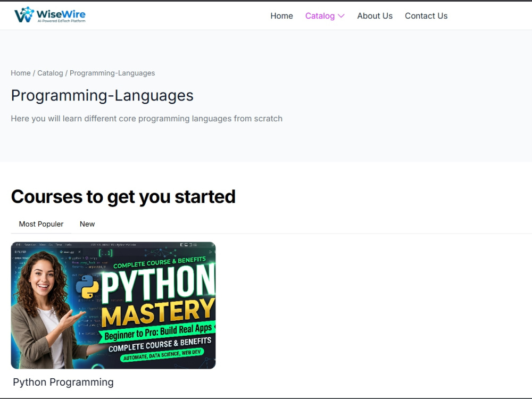Image resolution: width=532 pixels, height=399 pixels.
Task: Click Catalog in the breadcrumb trail
Action: tap(50, 73)
